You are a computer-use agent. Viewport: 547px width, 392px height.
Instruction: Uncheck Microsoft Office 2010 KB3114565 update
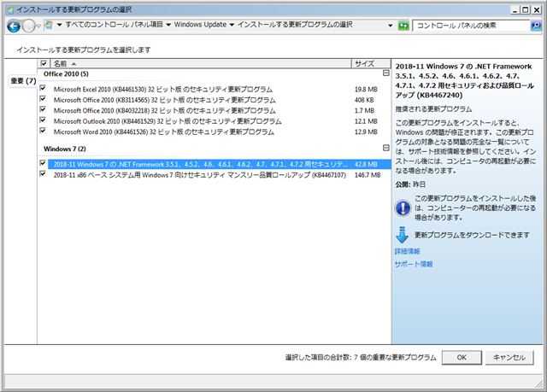(x=43, y=98)
